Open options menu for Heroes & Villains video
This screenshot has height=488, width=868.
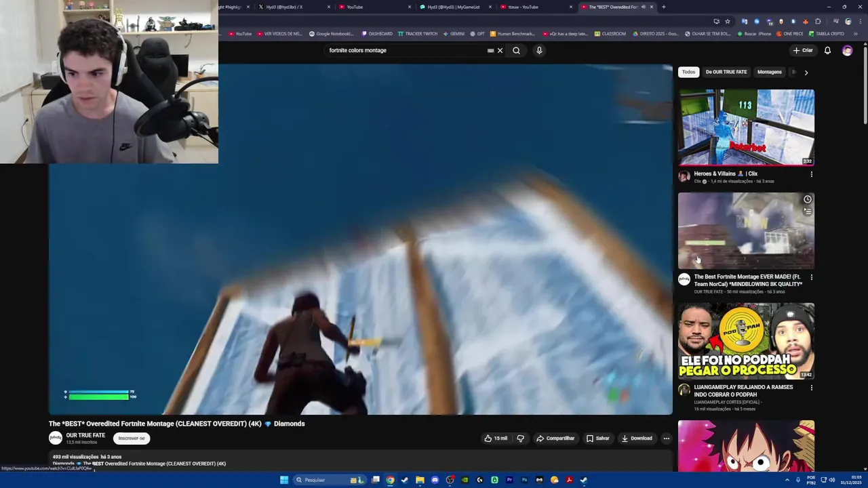[x=811, y=174]
